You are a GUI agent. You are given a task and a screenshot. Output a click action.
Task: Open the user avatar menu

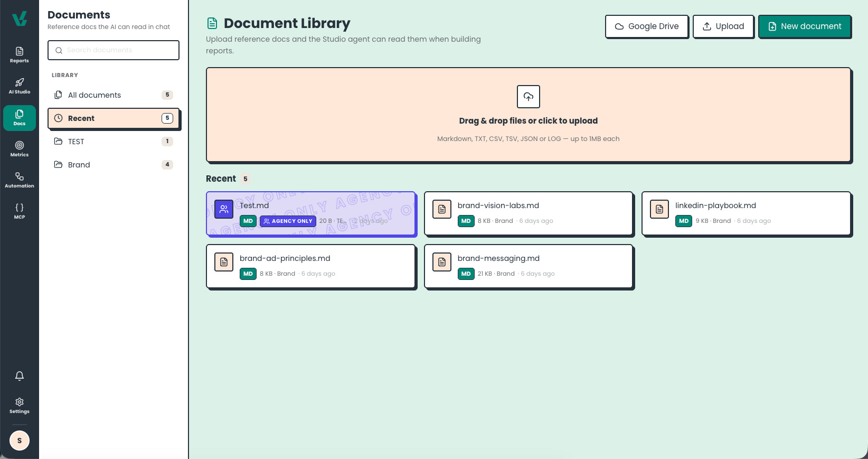[20, 441]
